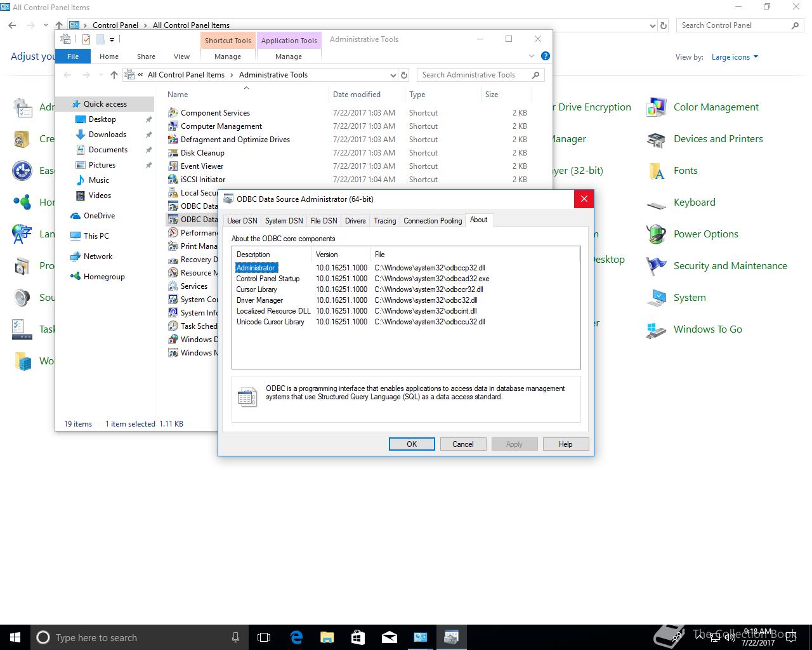Screen dimensions: 812x650
Task: Click Type here to search box
Action: click(x=138, y=637)
